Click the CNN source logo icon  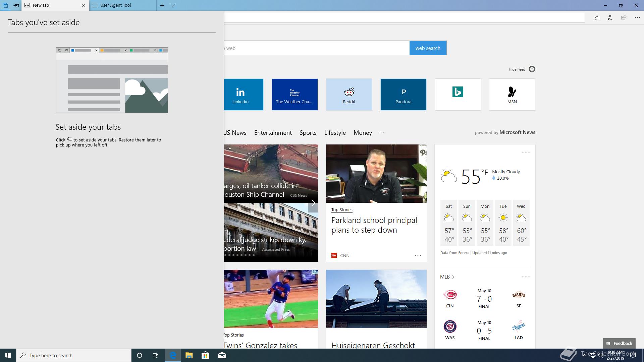tap(334, 255)
